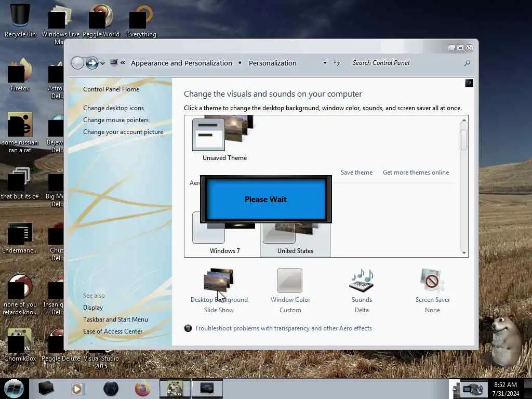Open the dark sphere taskbar icon
This screenshot has width=532, height=399.
coord(111,389)
